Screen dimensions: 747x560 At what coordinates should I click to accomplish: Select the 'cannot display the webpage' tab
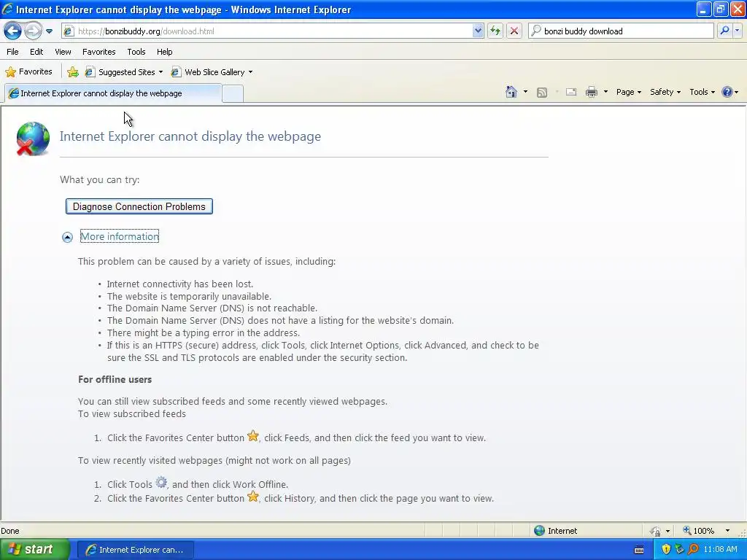coord(113,93)
